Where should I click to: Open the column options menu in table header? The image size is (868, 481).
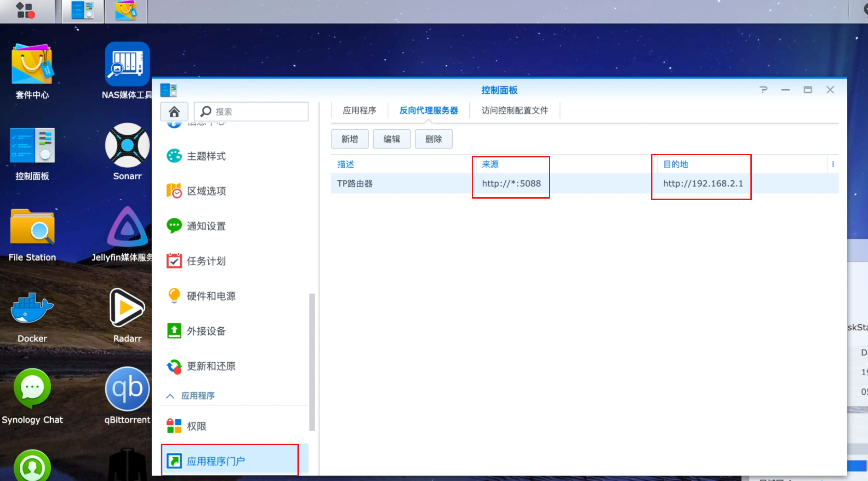pos(833,164)
